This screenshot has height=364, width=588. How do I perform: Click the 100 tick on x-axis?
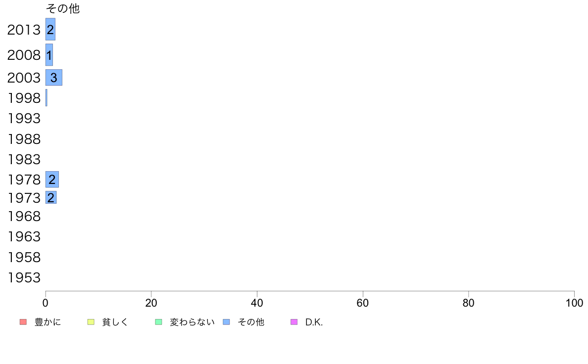(574, 303)
